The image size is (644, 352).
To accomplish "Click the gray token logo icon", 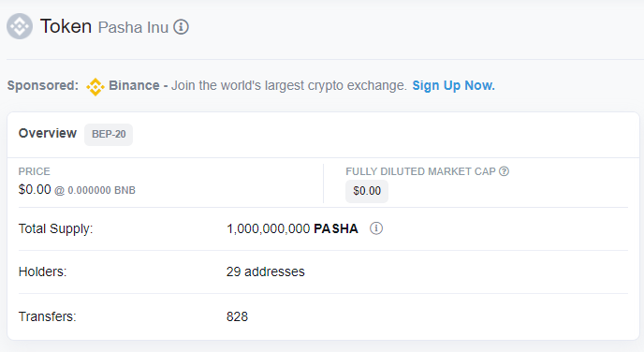I will (x=20, y=26).
